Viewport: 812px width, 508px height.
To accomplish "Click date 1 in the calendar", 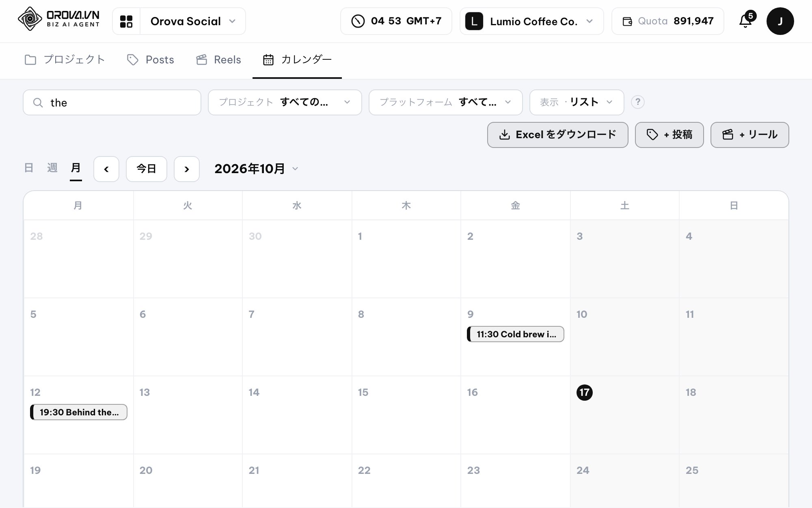I will coord(360,236).
